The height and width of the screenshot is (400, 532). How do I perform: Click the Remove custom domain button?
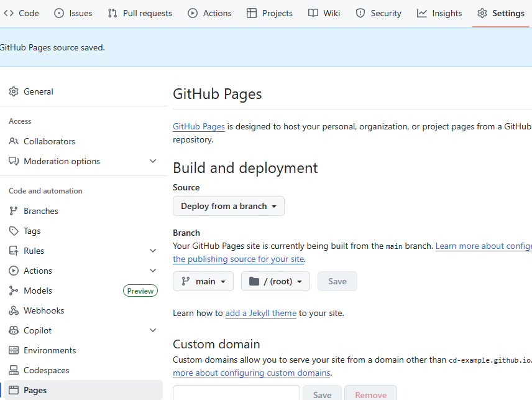(370, 394)
